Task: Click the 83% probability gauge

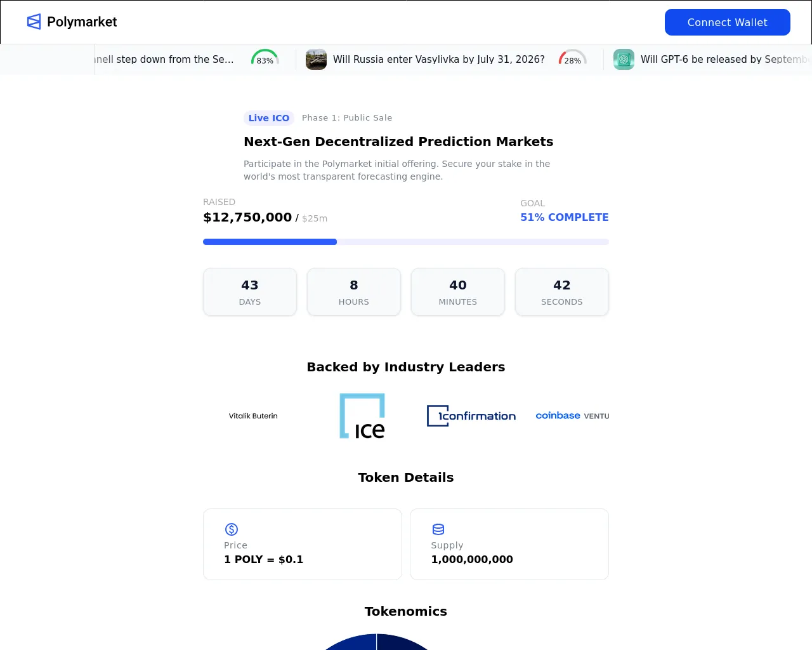Action: pos(265,58)
